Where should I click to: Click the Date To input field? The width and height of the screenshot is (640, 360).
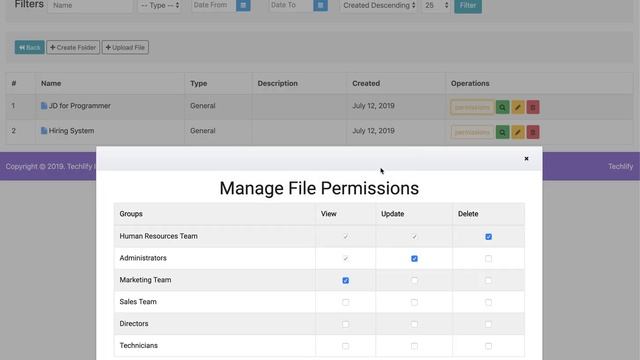click(x=291, y=5)
